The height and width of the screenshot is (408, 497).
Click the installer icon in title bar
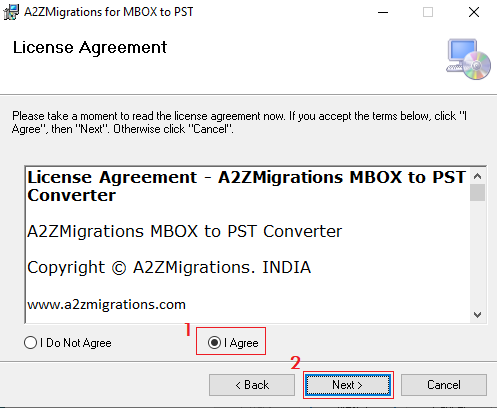click(x=11, y=12)
